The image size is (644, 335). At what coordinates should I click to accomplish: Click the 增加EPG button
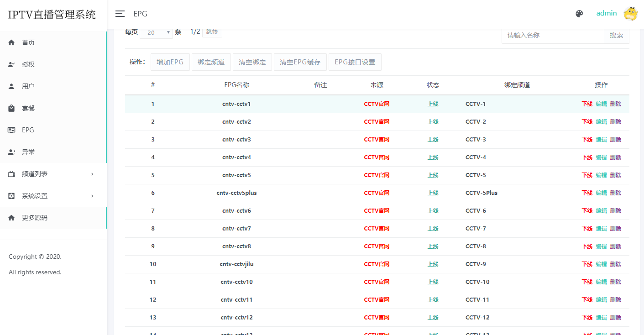(x=170, y=62)
